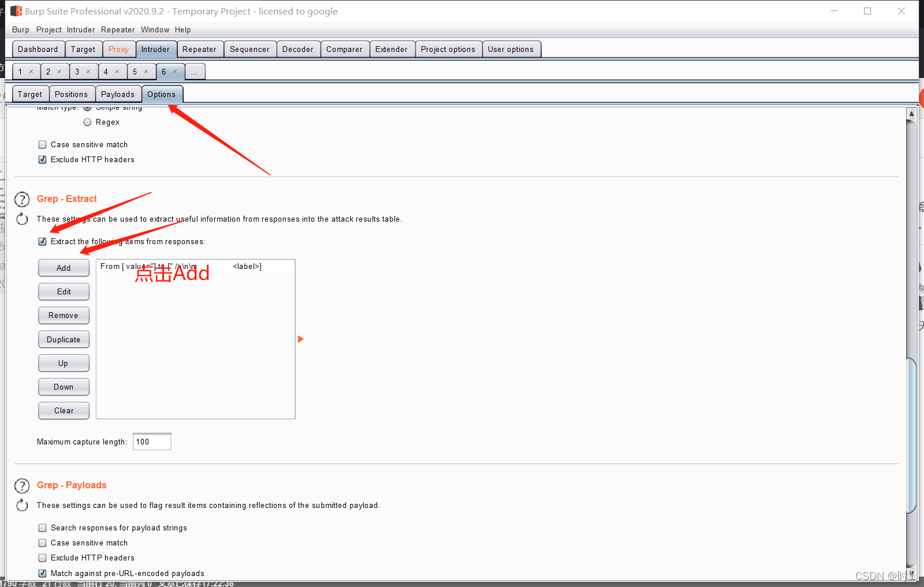This screenshot has height=587, width=924.
Task: Click Remove button in Grep - Extract
Action: [x=64, y=316]
